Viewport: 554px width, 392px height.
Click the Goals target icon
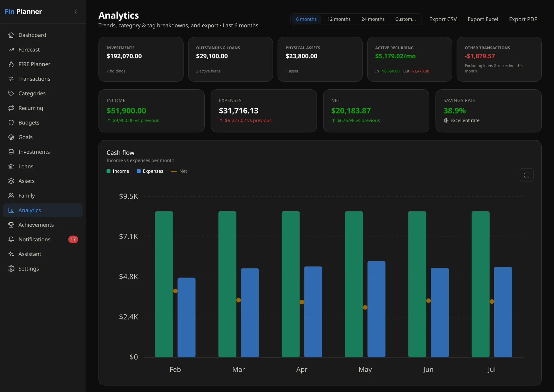point(11,137)
